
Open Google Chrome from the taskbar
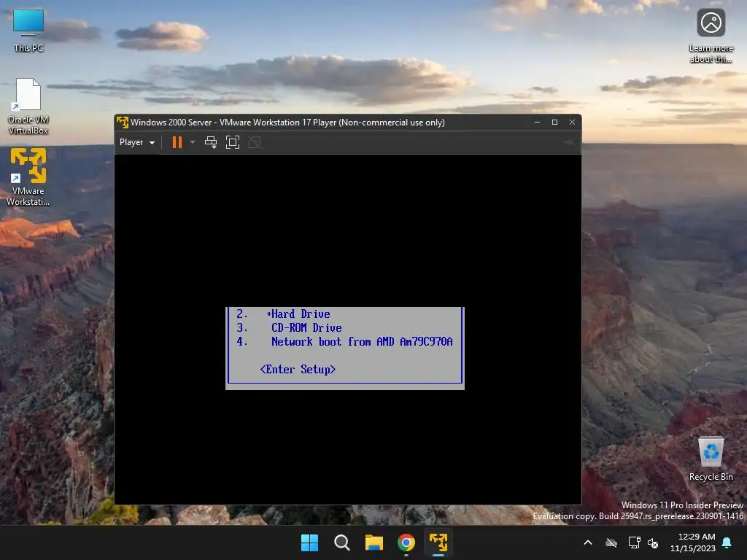406,542
